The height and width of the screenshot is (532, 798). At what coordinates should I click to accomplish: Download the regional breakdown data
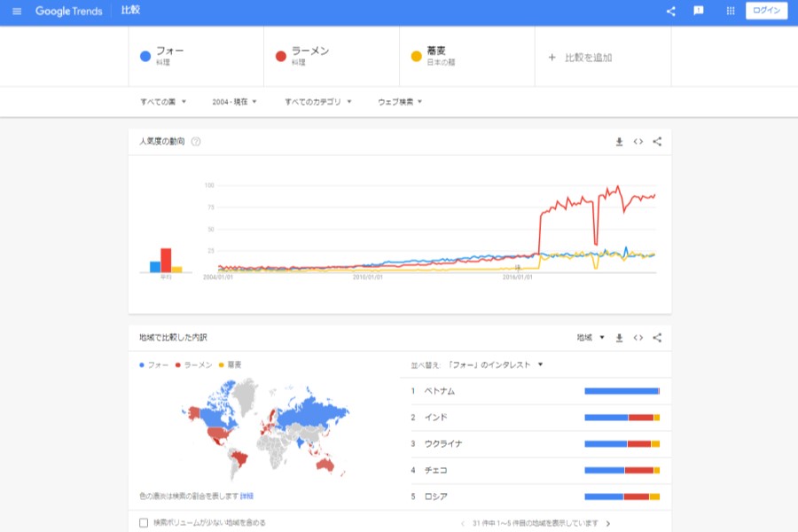point(620,338)
